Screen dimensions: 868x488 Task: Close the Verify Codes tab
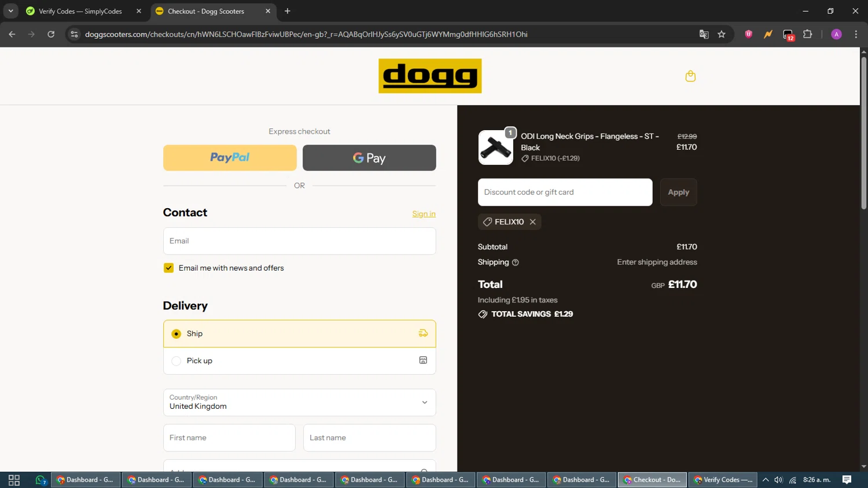pos(139,11)
